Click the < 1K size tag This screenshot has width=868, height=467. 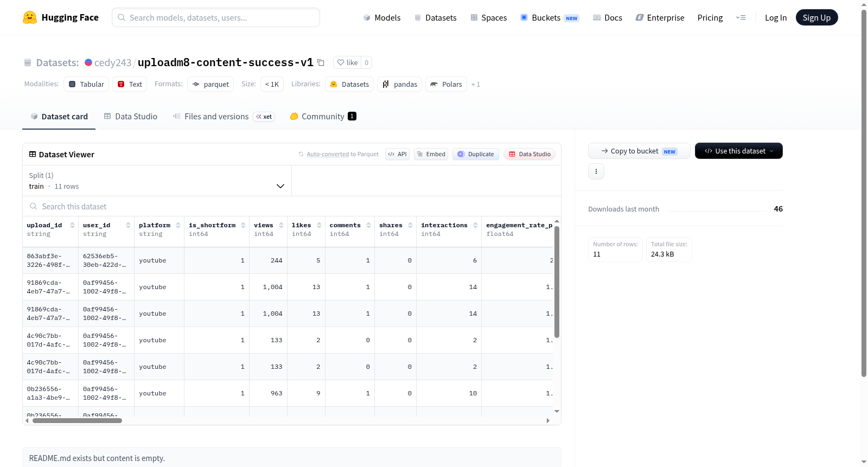272,84
